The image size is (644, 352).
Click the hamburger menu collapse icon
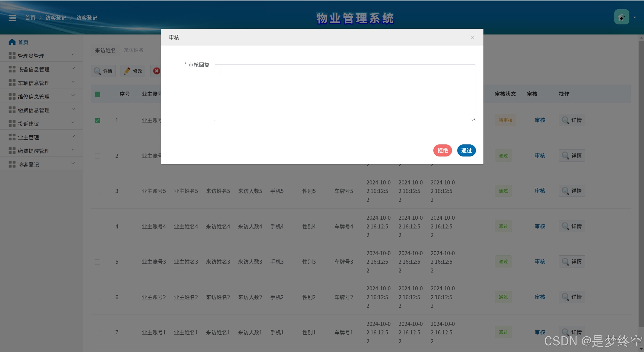pyautogui.click(x=12, y=18)
